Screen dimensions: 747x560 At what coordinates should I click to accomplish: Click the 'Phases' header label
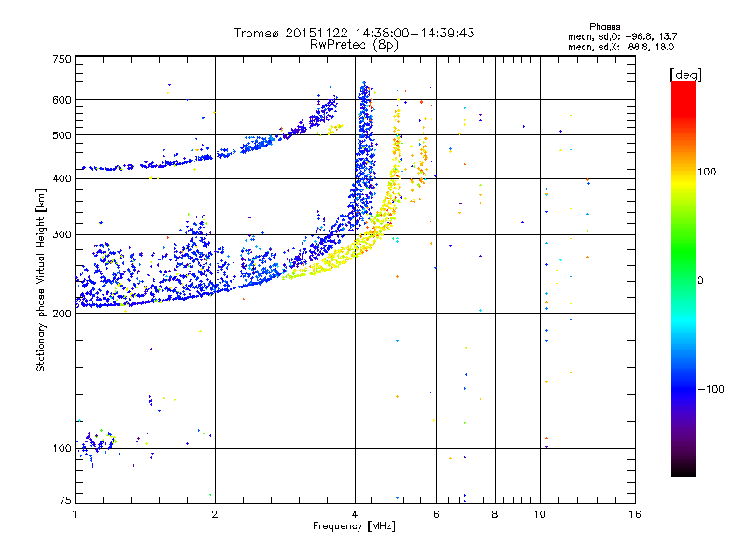pyautogui.click(x=604, y=27)
